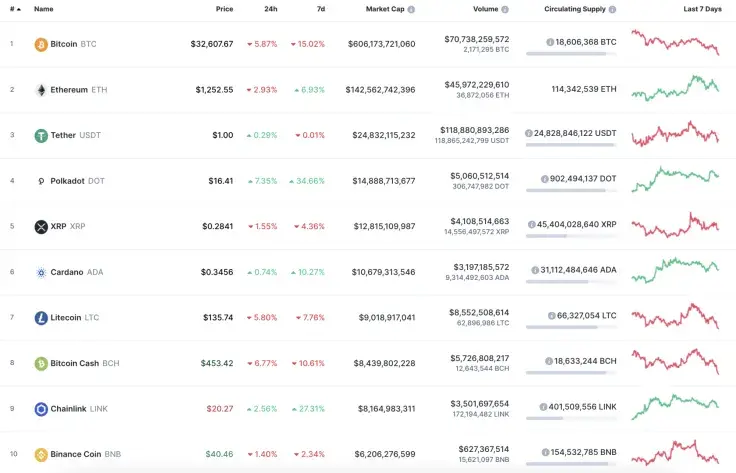This screenshot has width=736, height=473.
Task: Click info icon beside 154,532,785 BNB supply
Action: click(x=545, y=452)
